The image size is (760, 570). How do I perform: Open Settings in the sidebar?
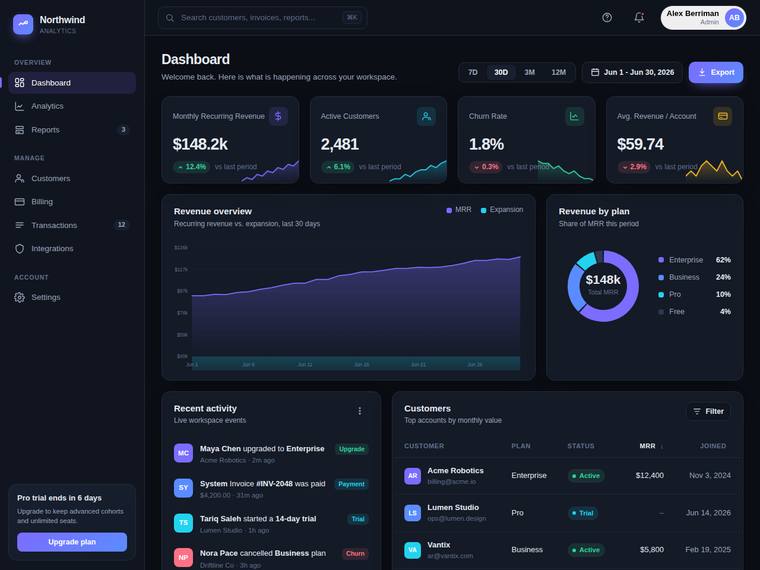click(72, 297)
